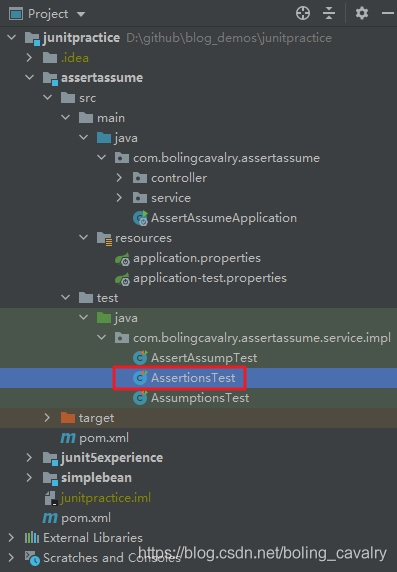The width and height of the screenshot is (397, 572).
Task: Select application.properties in the tree
Action: point(197,258)
